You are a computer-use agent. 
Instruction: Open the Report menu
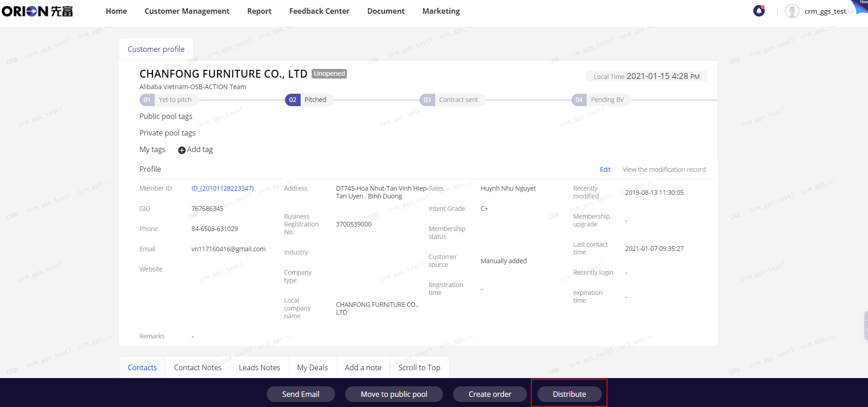pyautogui.click(x=259, y=11)
